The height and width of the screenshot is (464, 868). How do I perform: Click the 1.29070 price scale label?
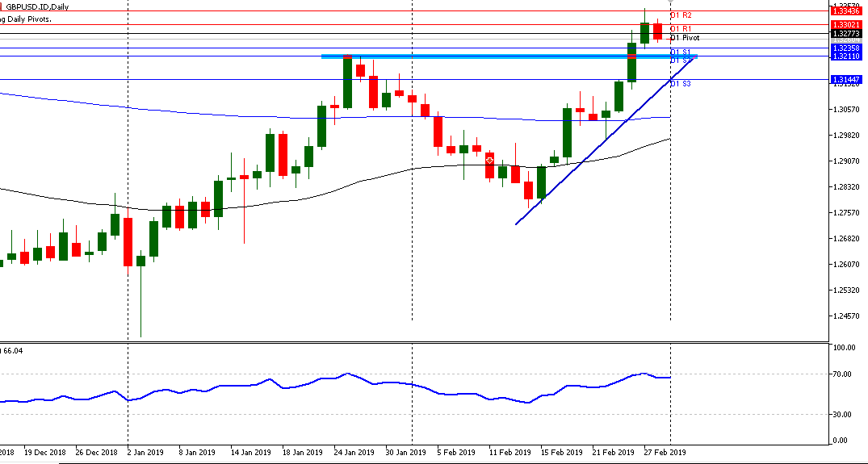click(x=846, y=161)
